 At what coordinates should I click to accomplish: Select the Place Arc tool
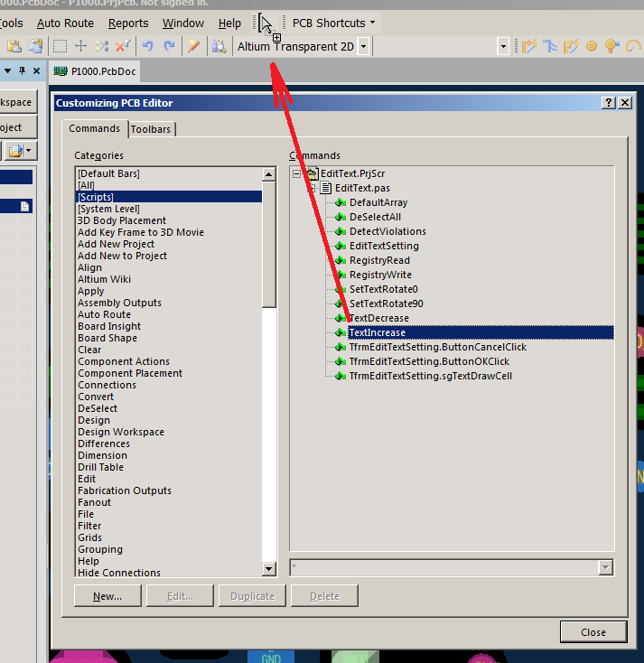633,46
